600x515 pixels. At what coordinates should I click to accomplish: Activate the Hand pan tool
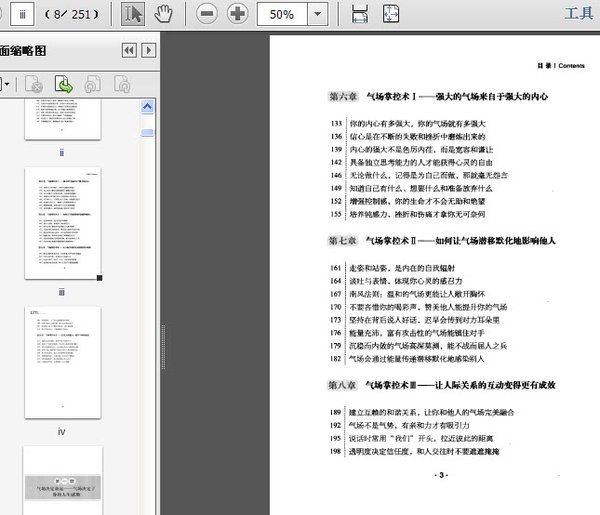(164, 15)
